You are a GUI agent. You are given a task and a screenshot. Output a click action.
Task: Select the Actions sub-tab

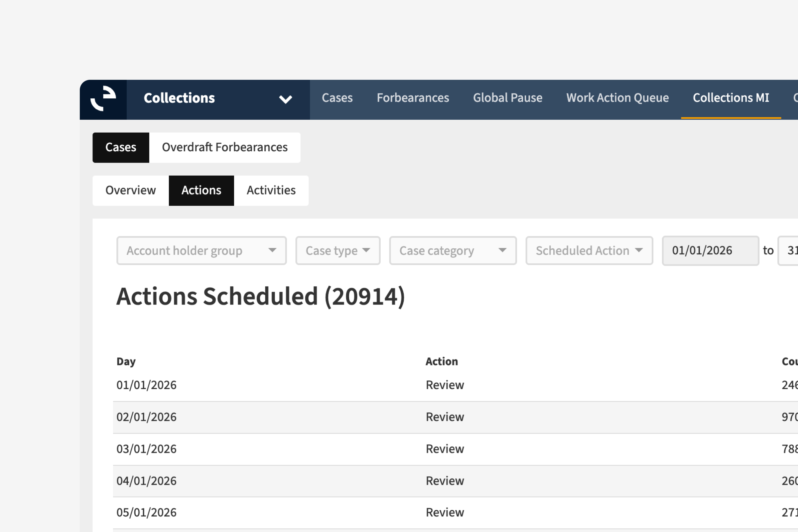(201, 191)
